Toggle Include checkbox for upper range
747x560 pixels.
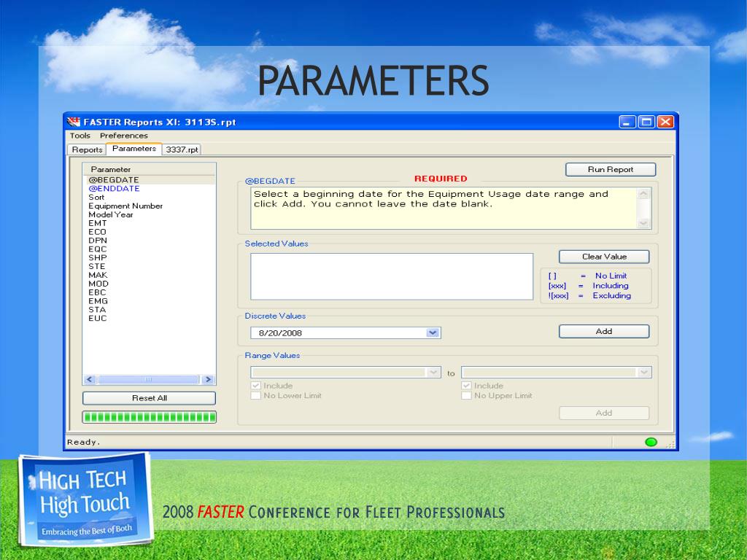click(x=466, y=386)
